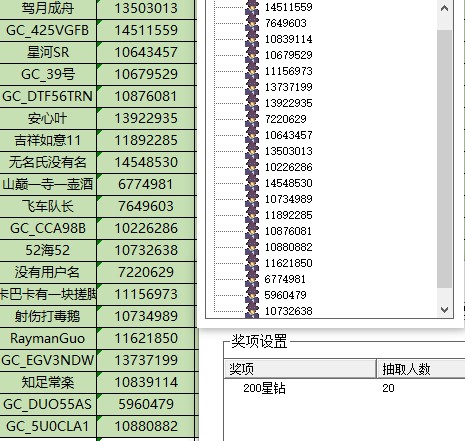Select spreadsheet ID cell 11156973
465x441 pixels.
(146, 294)
